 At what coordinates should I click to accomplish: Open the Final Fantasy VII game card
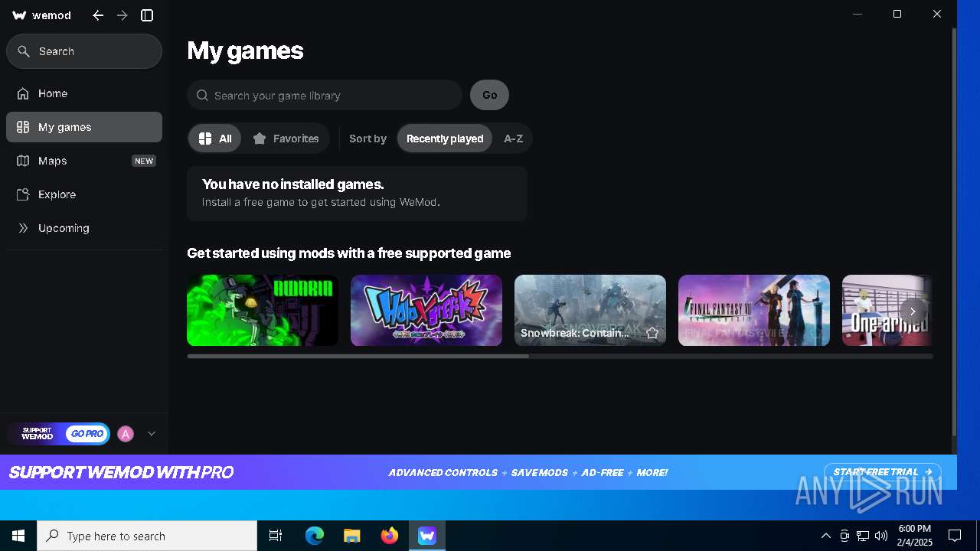click(x=754, y=310)
